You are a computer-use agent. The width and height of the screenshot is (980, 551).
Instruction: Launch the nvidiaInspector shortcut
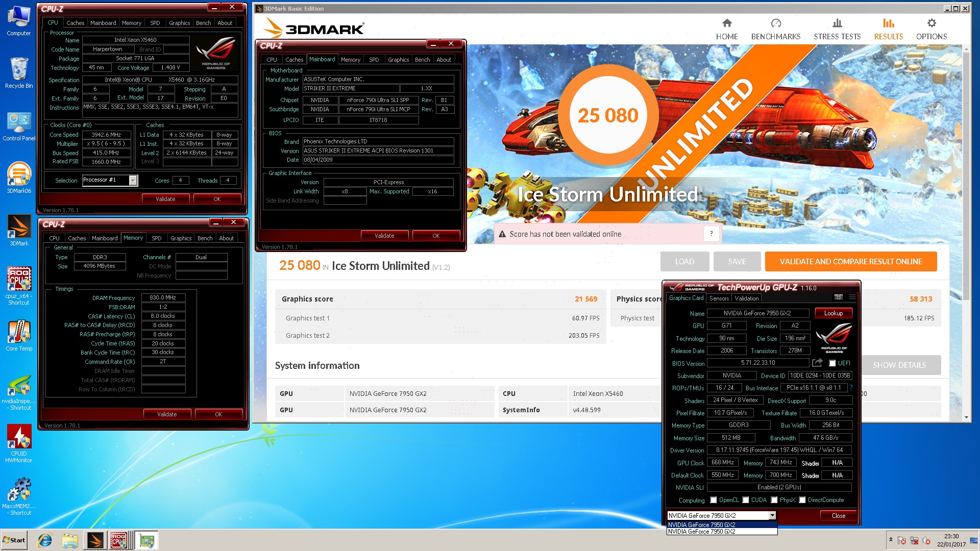tap(19, 393)
